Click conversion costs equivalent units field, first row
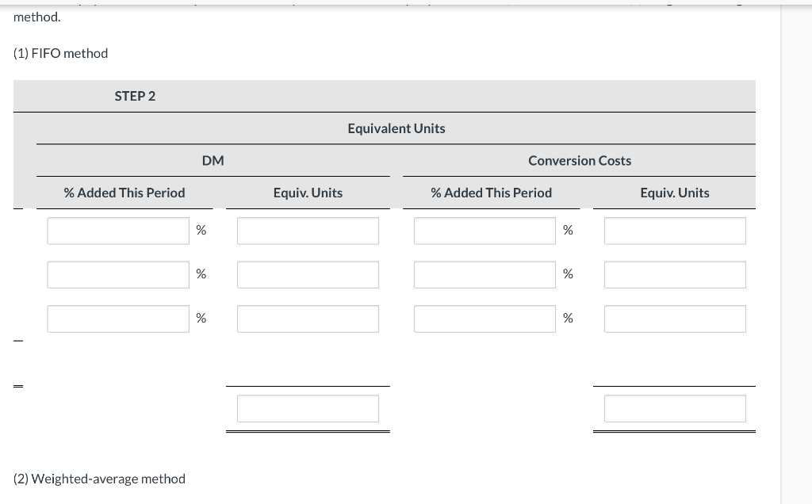Image resolution: width=812 pixels, height=504 pixels. [675, 231]
